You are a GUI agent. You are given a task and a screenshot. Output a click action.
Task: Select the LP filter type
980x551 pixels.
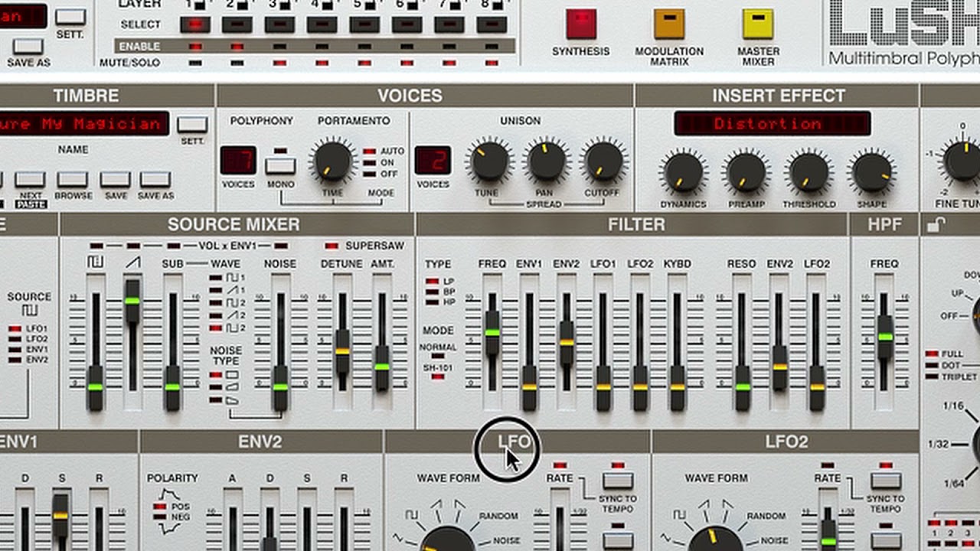433,282
